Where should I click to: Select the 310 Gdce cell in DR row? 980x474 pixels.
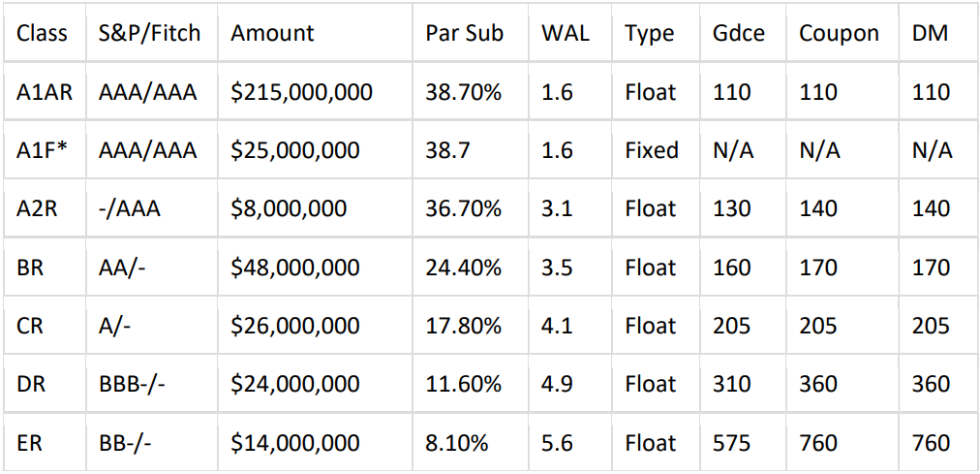click(x=731, y=385)
